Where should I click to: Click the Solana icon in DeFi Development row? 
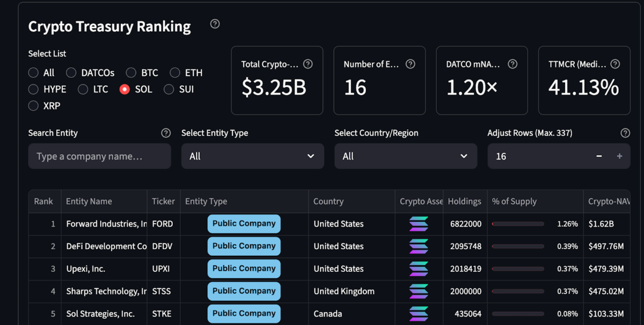click(419, 247)
